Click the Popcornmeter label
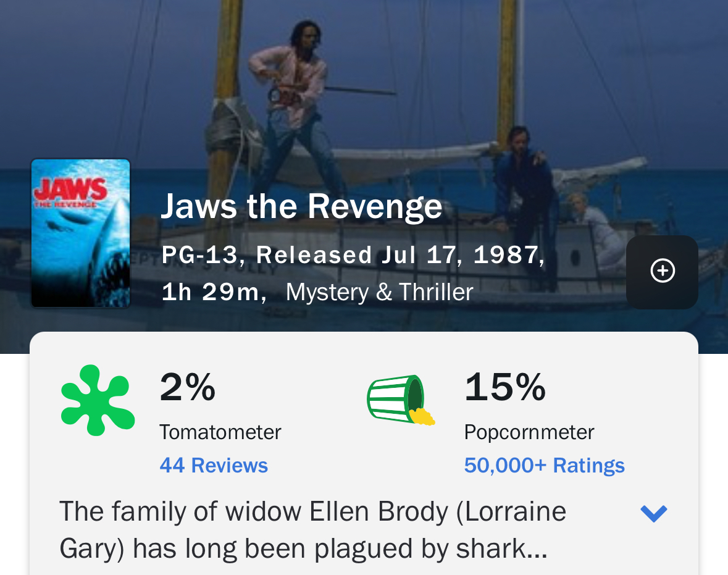728x575 pixels. pos(529,432)
